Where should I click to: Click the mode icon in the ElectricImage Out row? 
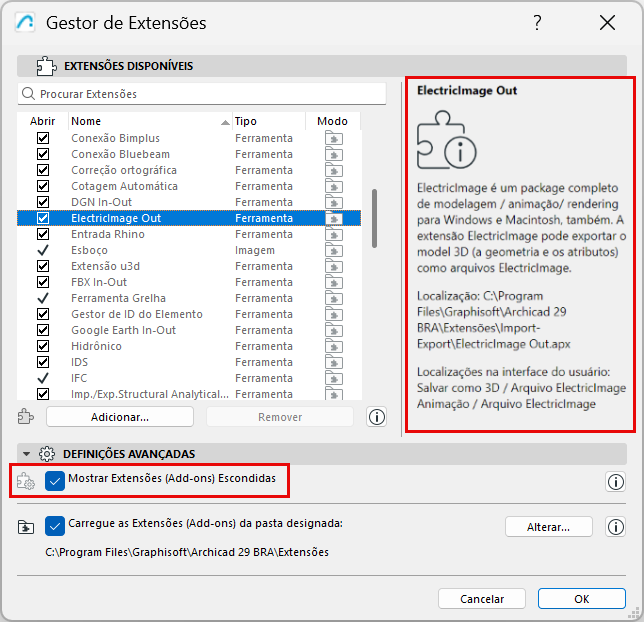click(x=334, y=219)
